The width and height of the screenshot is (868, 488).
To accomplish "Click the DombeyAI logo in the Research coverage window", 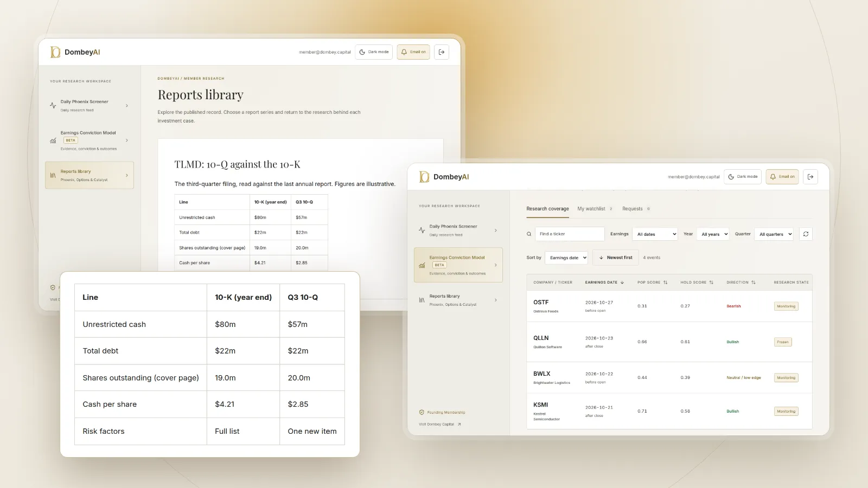I will (x=444, y=177).
